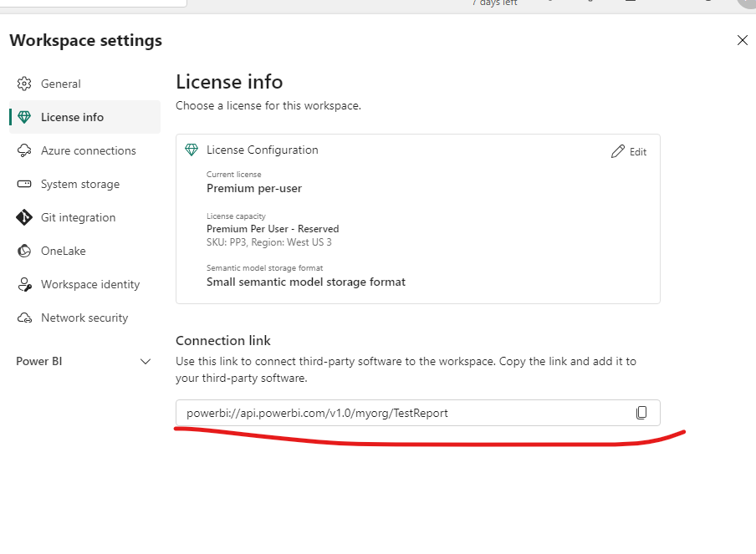Select the License info tab
The height and width of the screenshot is (554, 756).
click(x=84, y=117)
